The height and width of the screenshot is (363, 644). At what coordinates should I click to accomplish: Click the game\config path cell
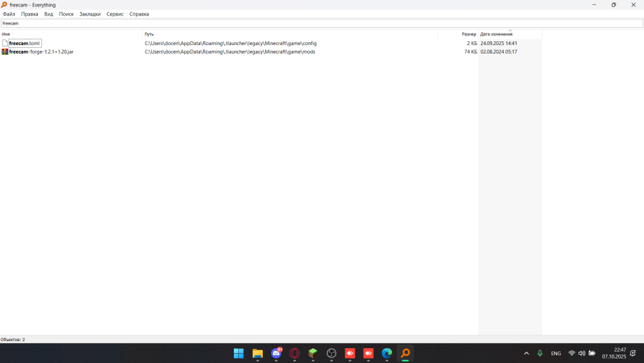click(231, 43)
